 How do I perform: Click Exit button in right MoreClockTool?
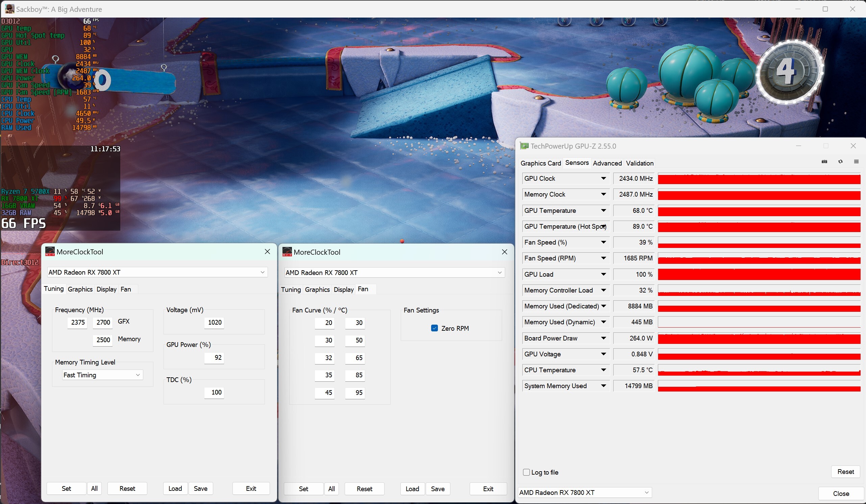point(488,489)
